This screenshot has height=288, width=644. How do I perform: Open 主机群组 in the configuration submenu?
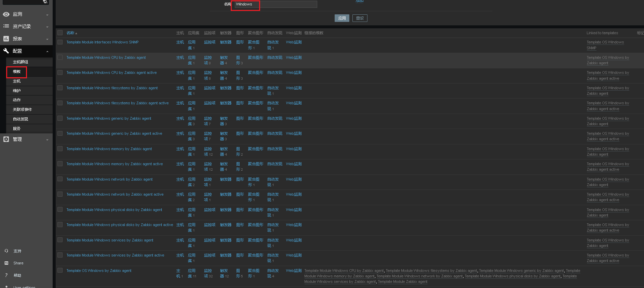21,62
